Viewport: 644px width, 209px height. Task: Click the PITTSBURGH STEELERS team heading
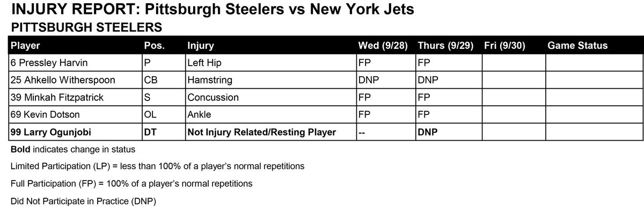point(87,26)
